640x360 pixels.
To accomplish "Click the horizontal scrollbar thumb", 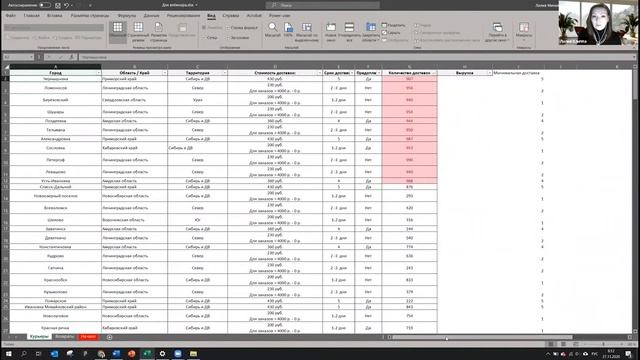I will 482,337.
